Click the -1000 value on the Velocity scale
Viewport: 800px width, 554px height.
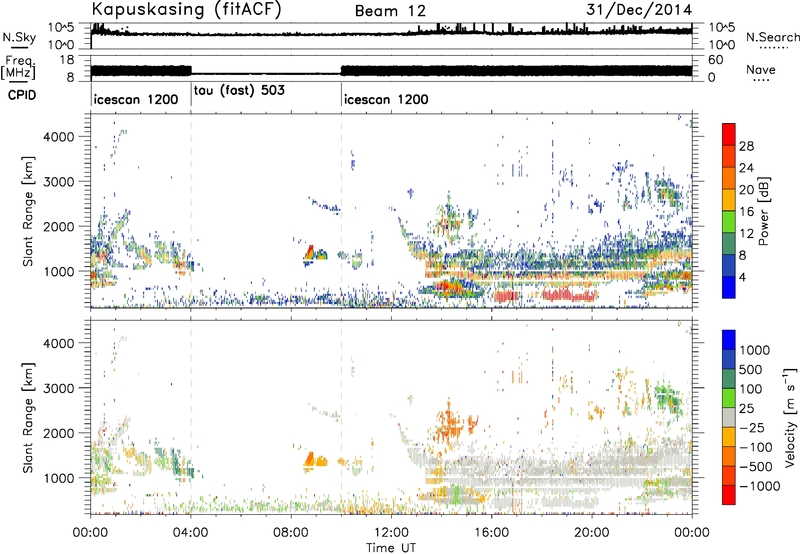(759, 486)
